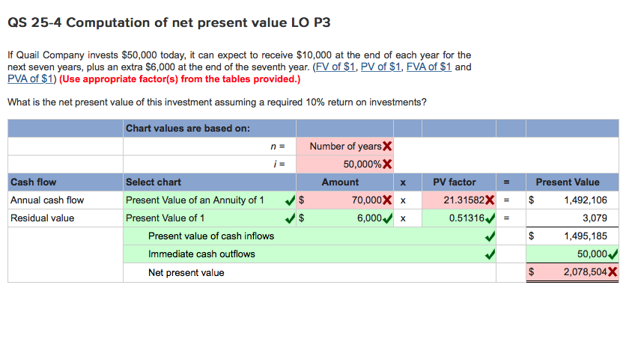Select the 70,000 annual cash flow amount field
644x359 pixels.
[344, 200]
